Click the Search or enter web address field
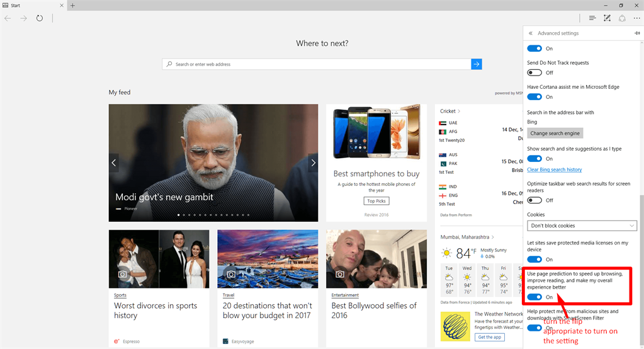The image size is (644, 349). coord(316,64)
